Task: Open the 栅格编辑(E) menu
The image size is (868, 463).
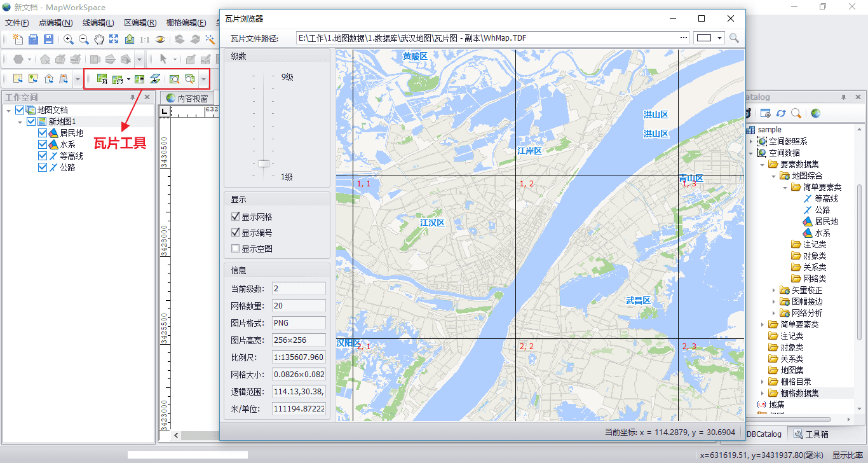Action: pos(186,23)
